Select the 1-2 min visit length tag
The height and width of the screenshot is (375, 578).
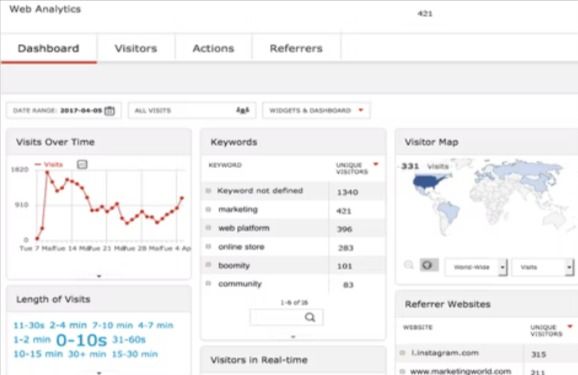pos(32,339)
